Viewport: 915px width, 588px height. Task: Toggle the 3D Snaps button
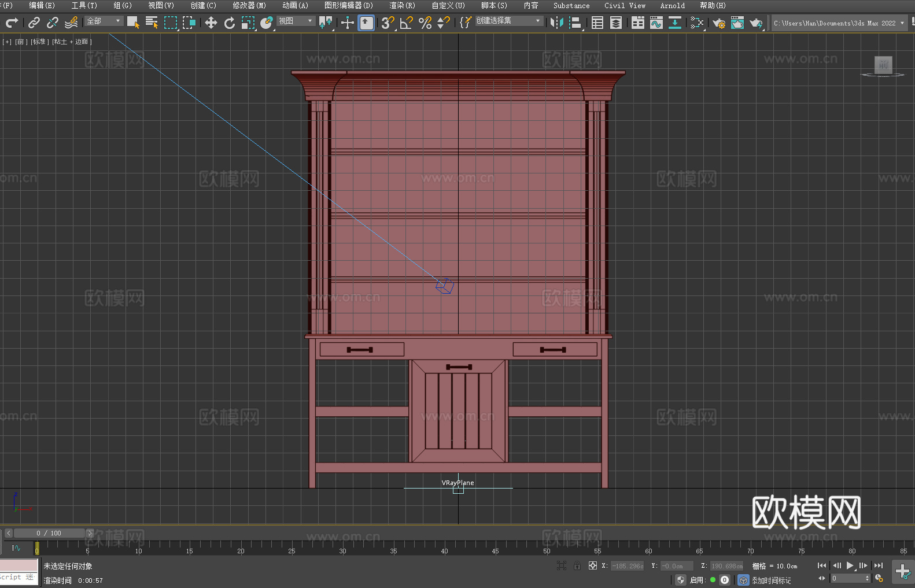pos(388,23)
